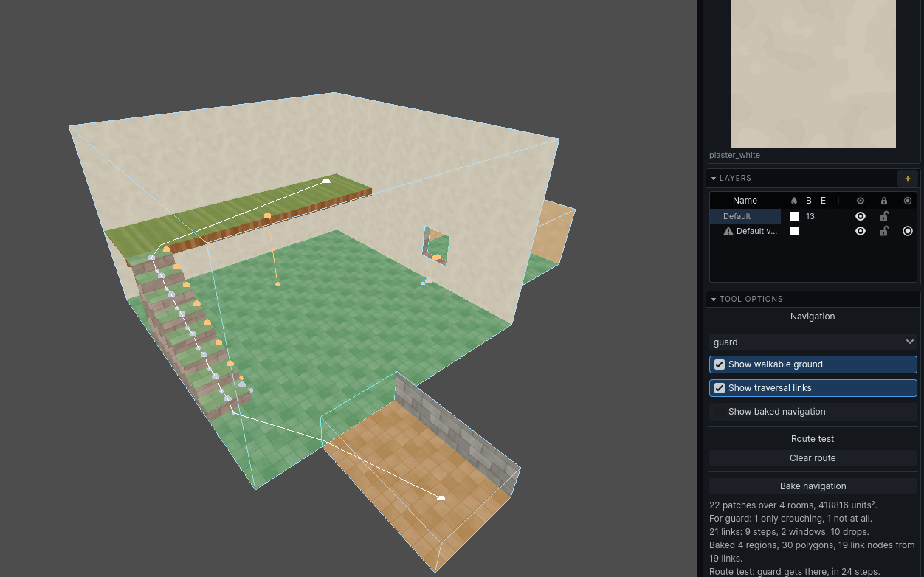This screenshot has height=577, width=924.
Task: Click the padlock lock column header icon
Action: [x=884, y=201]
